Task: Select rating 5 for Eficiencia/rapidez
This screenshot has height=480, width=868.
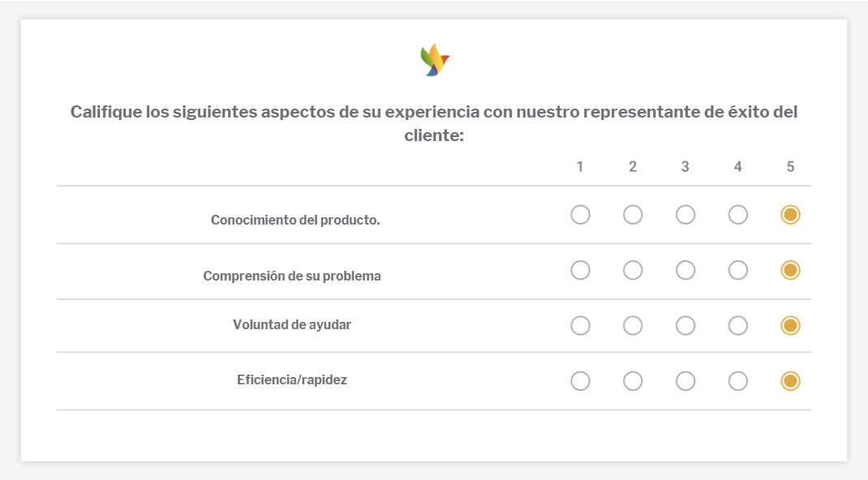Action: coord(790,381)
